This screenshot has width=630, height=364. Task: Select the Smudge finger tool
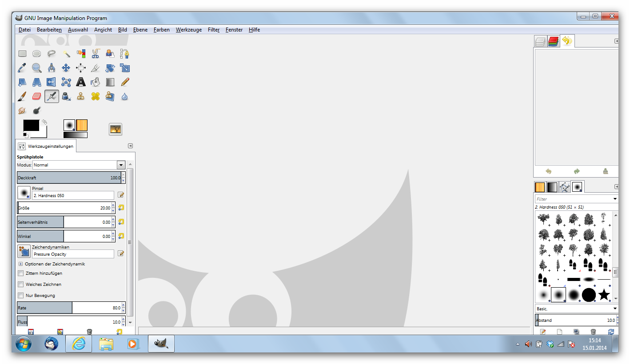[22, 111]
